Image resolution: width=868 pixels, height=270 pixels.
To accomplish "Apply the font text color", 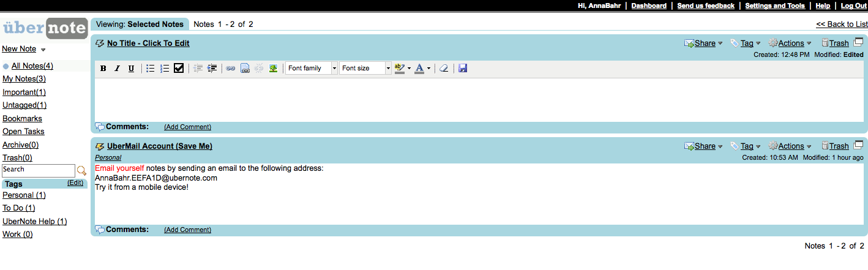I will tap(419, 69).
